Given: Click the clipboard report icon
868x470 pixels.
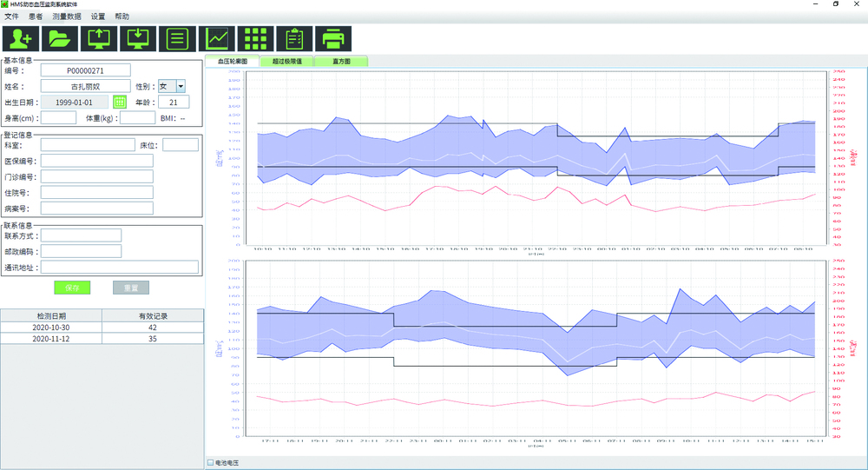Looking at the screenshot, I should [294, 39].
